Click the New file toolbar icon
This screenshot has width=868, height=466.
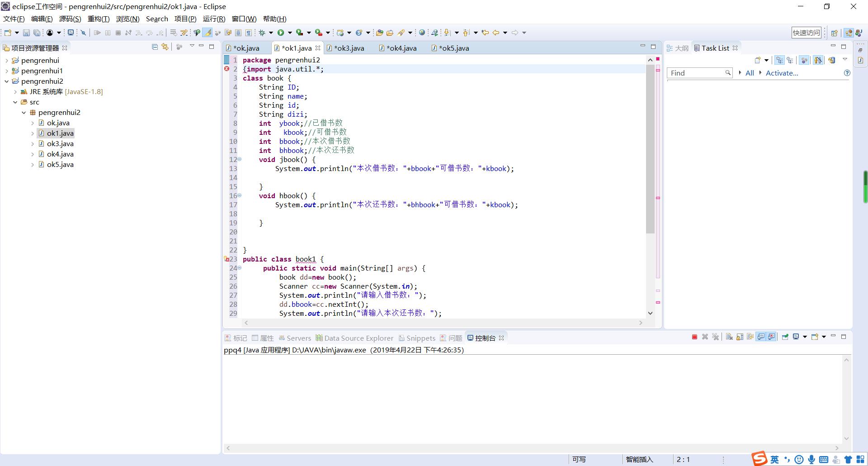[8, 33]
